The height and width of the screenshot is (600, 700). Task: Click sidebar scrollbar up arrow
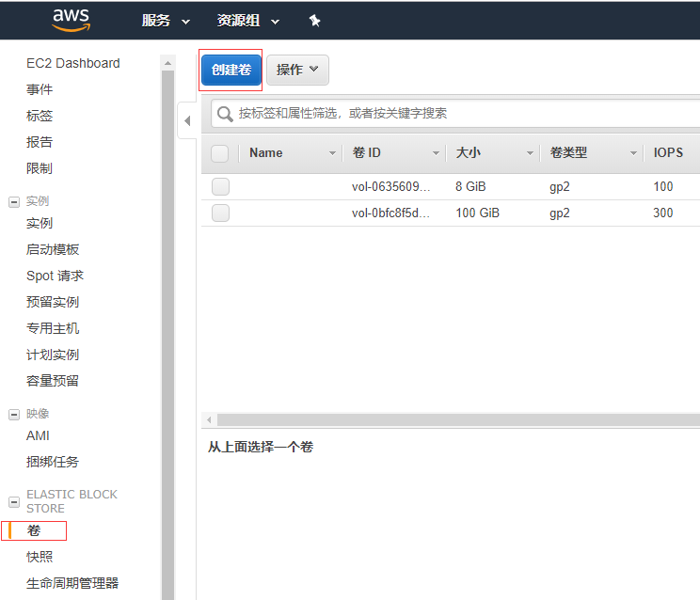[168, 63]
